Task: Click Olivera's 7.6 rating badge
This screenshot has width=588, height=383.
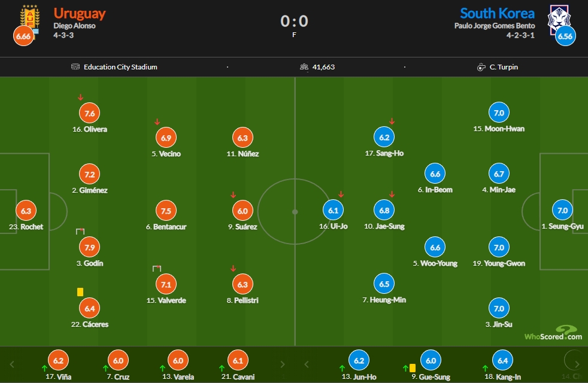Action: 90,113
